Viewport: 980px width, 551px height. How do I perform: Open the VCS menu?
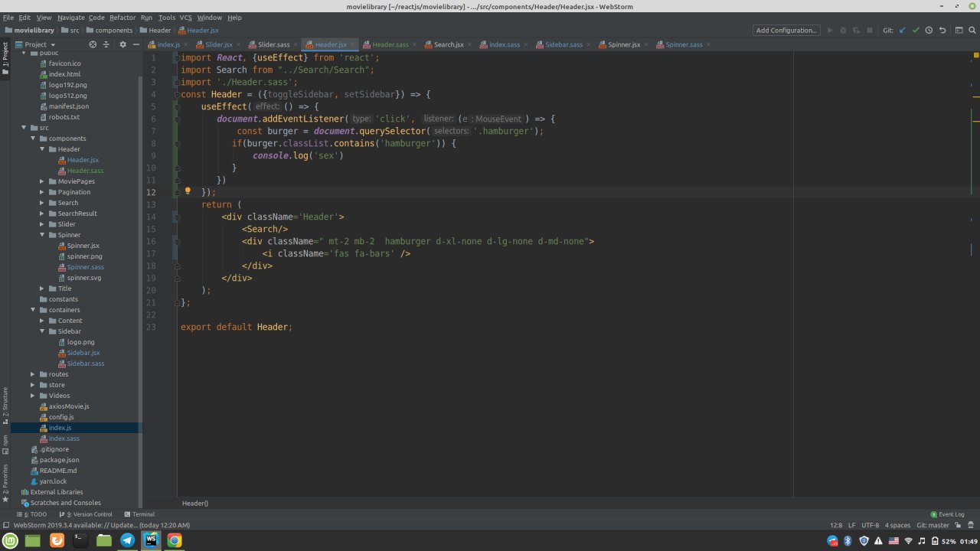(x=186, y=17)
